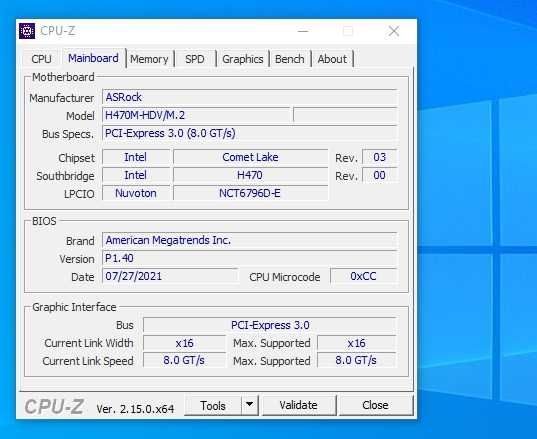Click Bus Specs value PCI-Express 3.0 (8.0 GT/s)
Viewport: 537px width, 439px height.
pyautogui.click(x=250, y=133)
